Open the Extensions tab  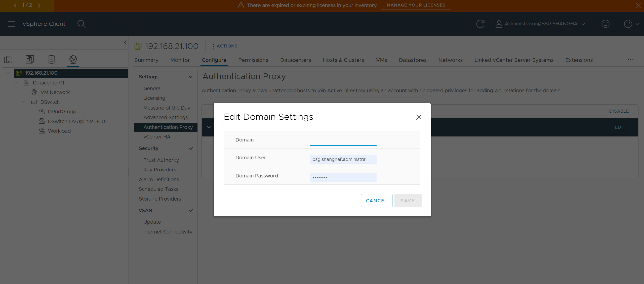pyautogui.click(x=579, y=60)
